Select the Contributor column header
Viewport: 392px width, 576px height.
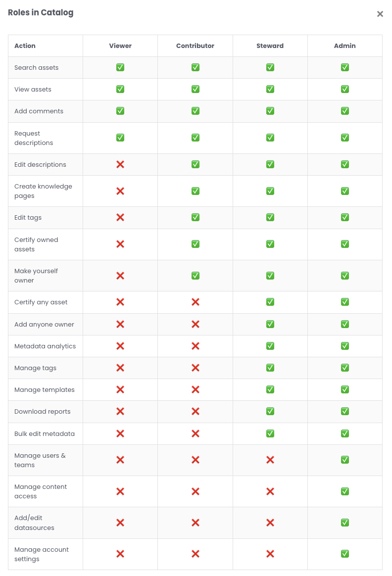point(196,46)
